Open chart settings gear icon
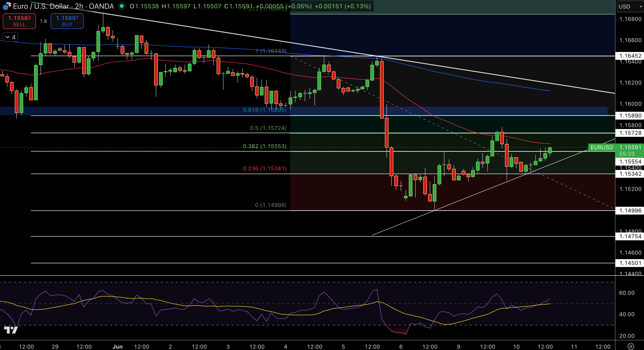Screen dimensions: 644x350 click(631, 346)
